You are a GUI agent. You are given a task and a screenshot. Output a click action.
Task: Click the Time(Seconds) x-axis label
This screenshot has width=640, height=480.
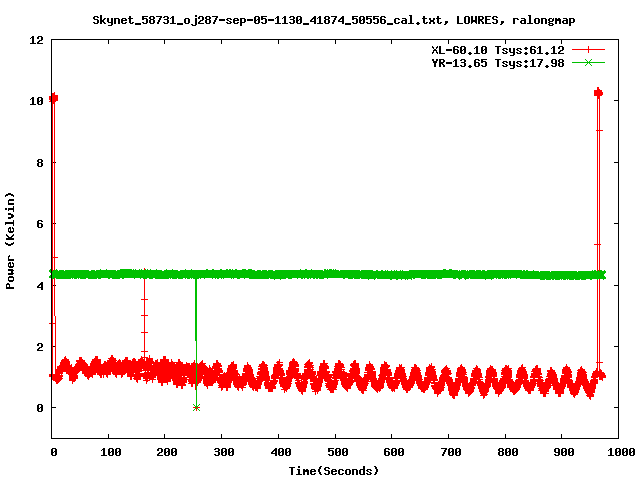click(x=333, y=471)
